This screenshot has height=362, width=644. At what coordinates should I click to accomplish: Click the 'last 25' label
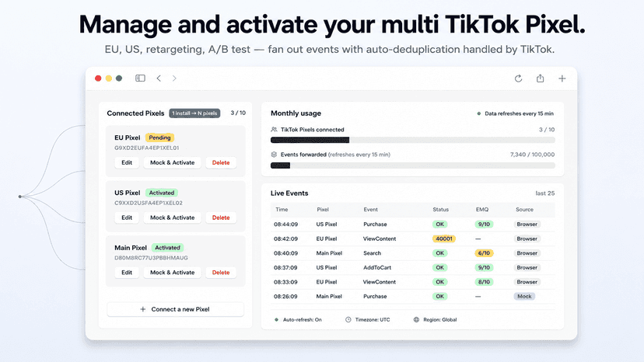coord(545,193)
